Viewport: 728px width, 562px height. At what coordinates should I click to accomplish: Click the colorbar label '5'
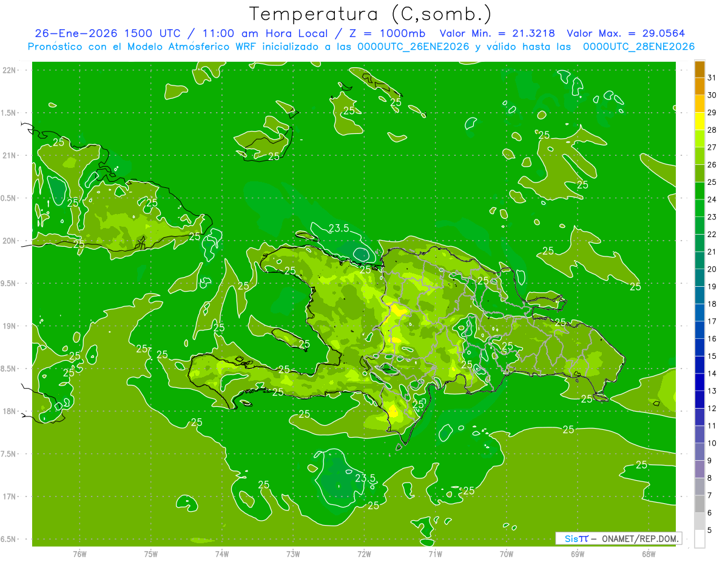pyautogui.click(x=710, y=530)
